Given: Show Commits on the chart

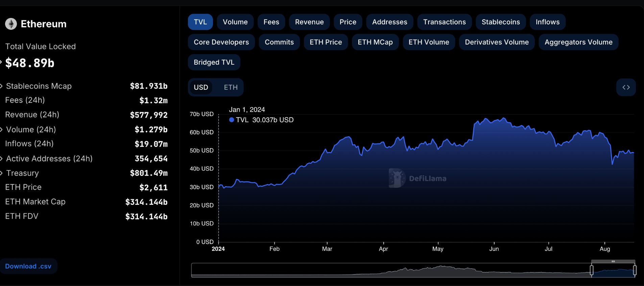Looking at the screenshot, I should click(279, 42).
